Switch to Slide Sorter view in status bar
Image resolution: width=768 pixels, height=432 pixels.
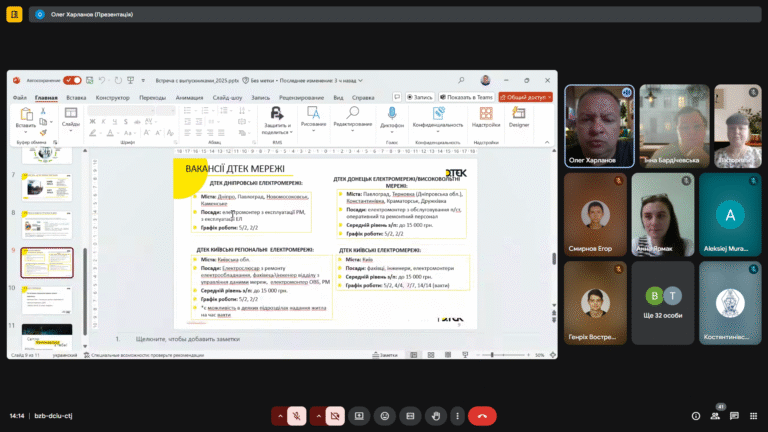[x=431, y=355]
